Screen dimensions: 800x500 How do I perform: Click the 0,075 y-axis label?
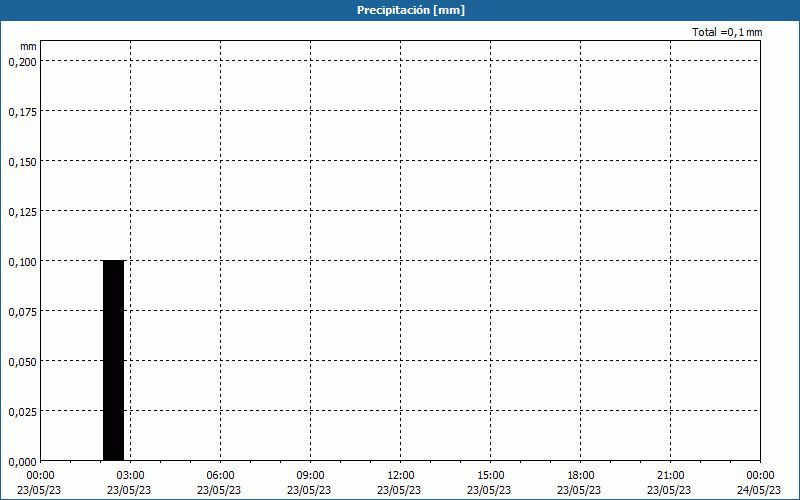click(22, 311)
